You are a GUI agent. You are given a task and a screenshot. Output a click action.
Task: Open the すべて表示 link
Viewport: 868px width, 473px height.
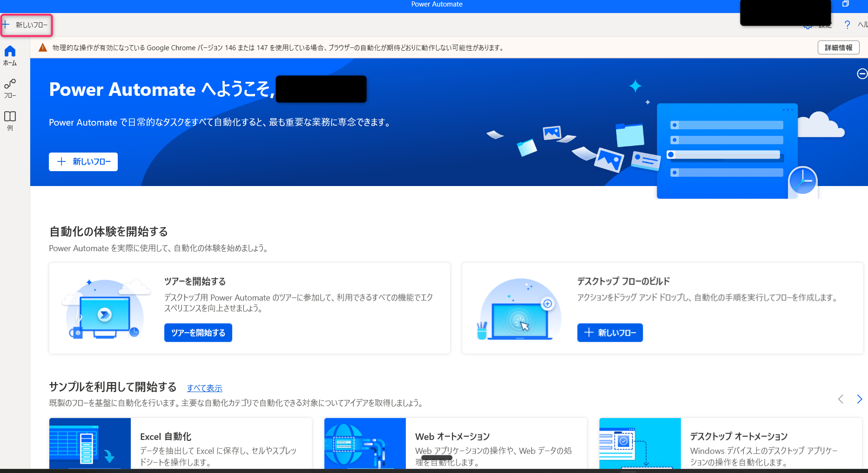tap(205, 388)
